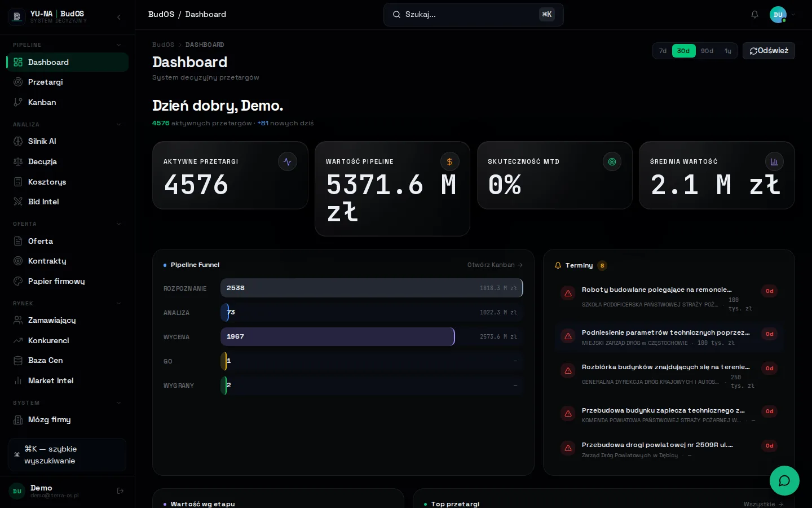Click the BudOS logo icon

[x=17, y=16]
